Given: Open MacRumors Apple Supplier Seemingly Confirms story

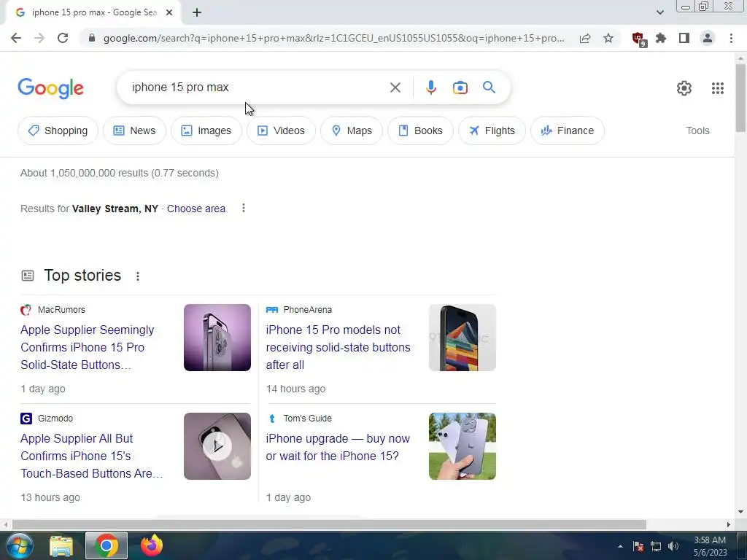Looking at the screenshot, I should [88, 347].
